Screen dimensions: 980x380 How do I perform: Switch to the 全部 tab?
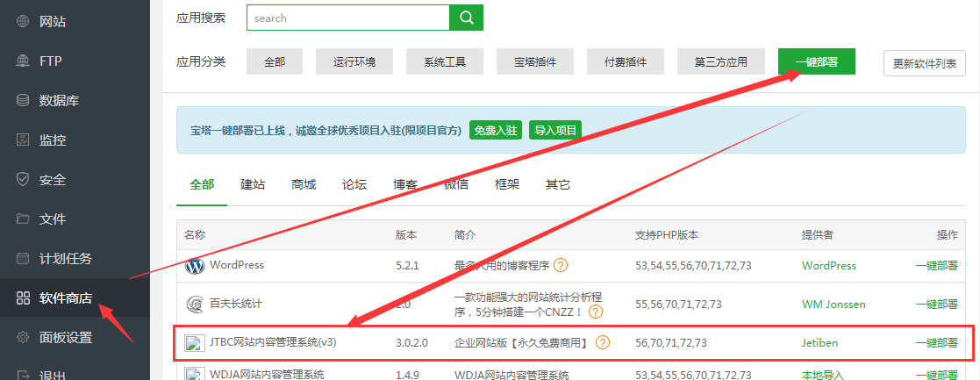tap(202, 184)
